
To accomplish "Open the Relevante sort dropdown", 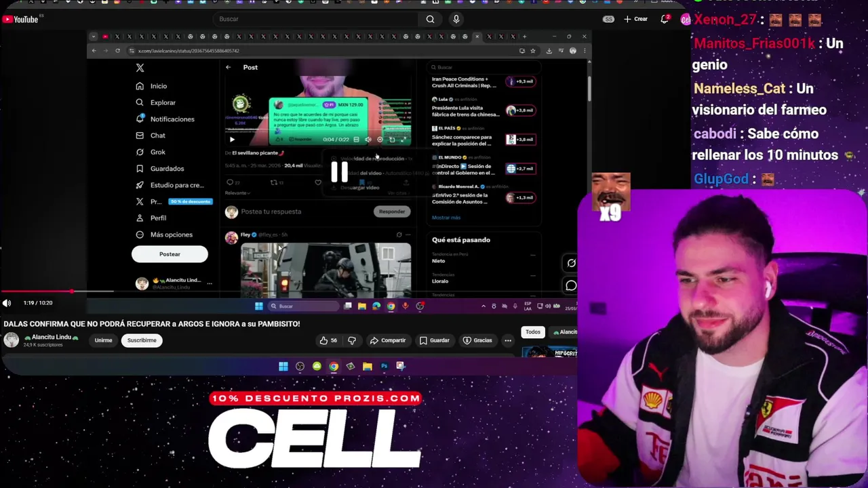I will (237, 193).
